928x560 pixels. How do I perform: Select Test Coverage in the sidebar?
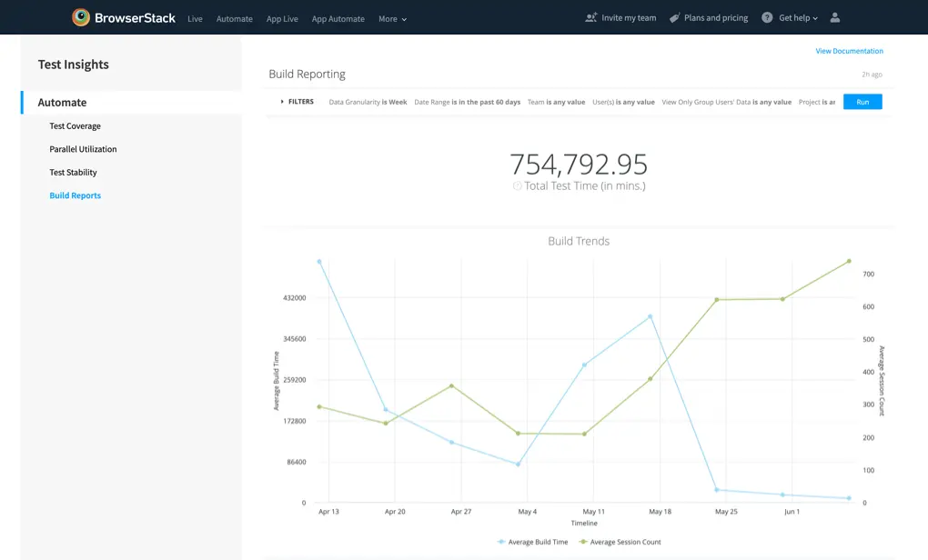[x=75, y=126]
